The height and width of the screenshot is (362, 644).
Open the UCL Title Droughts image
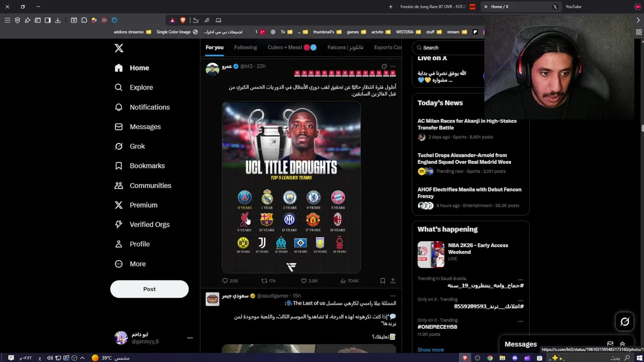pyautogui.click(x=291, y=188)
